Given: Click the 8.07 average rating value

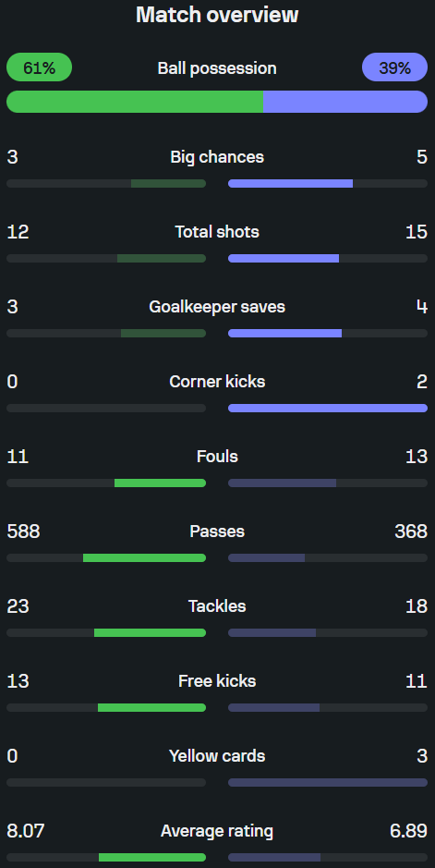Looking at the screenshot, I should [x=26, y=831].
